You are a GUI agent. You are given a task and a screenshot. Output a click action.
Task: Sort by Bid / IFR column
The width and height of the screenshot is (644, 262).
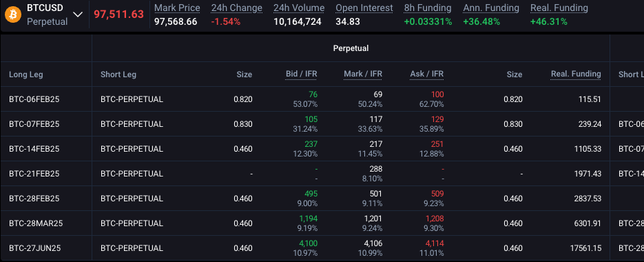pos(302,74)
